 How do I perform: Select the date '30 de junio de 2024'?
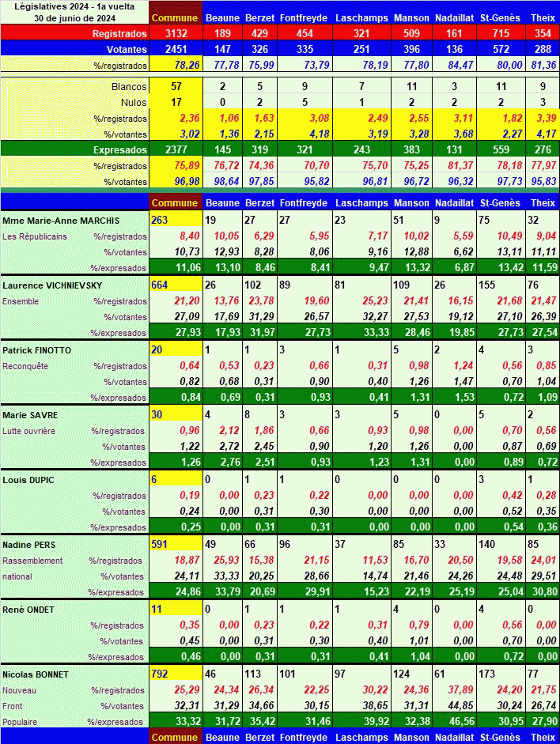point(74,18)
